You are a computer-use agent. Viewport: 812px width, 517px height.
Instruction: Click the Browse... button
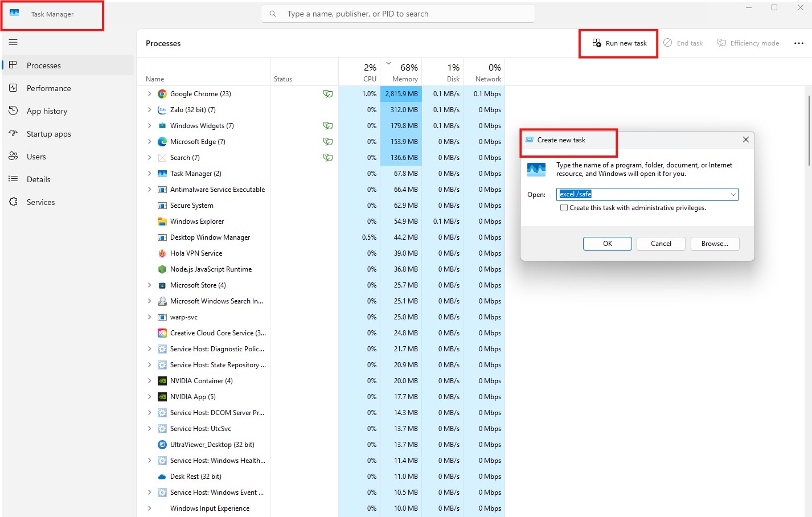click(715, 244)
